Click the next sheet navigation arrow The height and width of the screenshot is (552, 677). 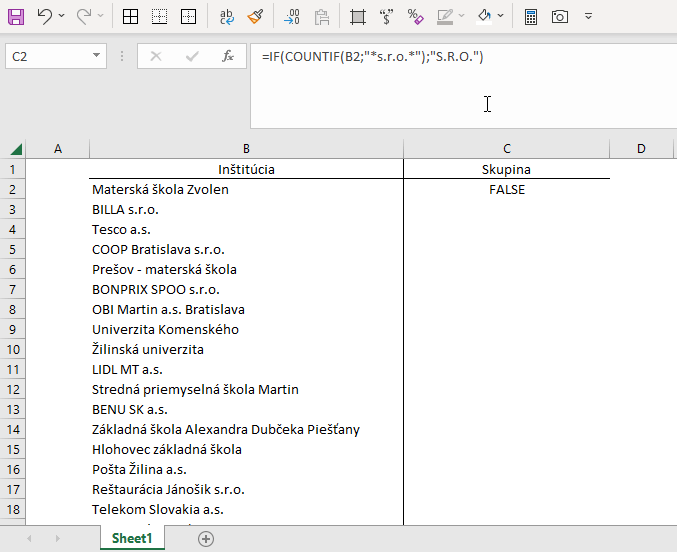[57, 539]
